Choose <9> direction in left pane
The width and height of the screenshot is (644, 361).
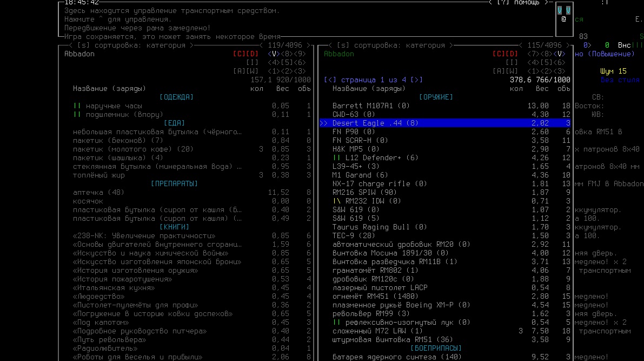[300, 54]
